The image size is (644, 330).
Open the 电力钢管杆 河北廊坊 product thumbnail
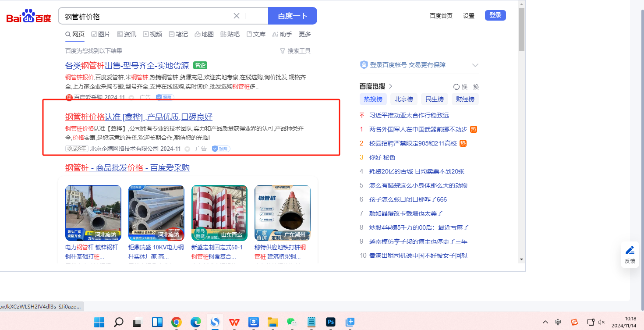click(93, 213)
